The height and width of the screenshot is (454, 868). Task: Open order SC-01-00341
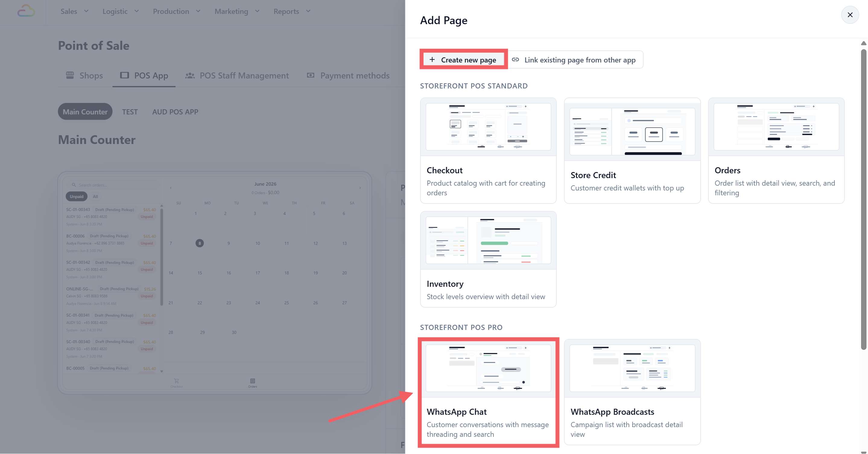click(111, 322)
